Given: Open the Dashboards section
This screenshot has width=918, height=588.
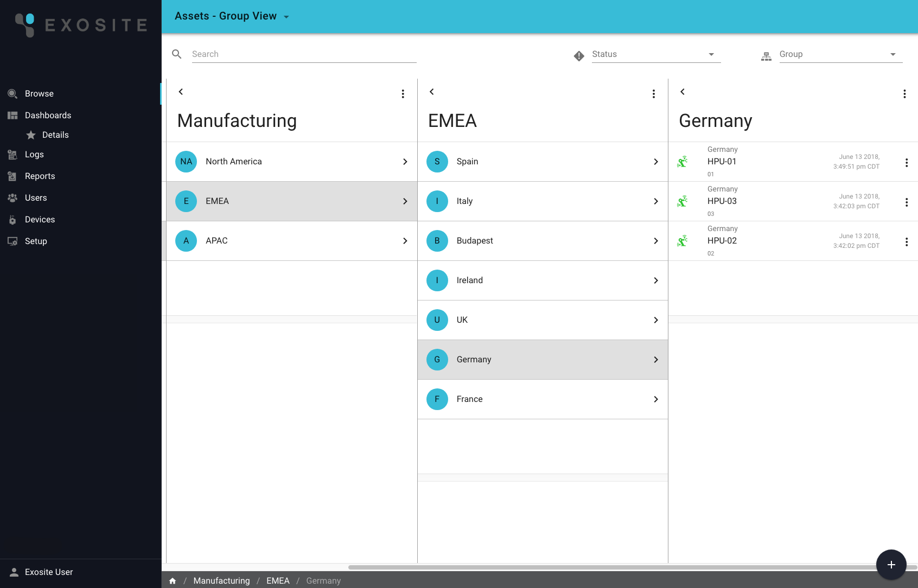Looking at the screenshot, I should (48, 115).
